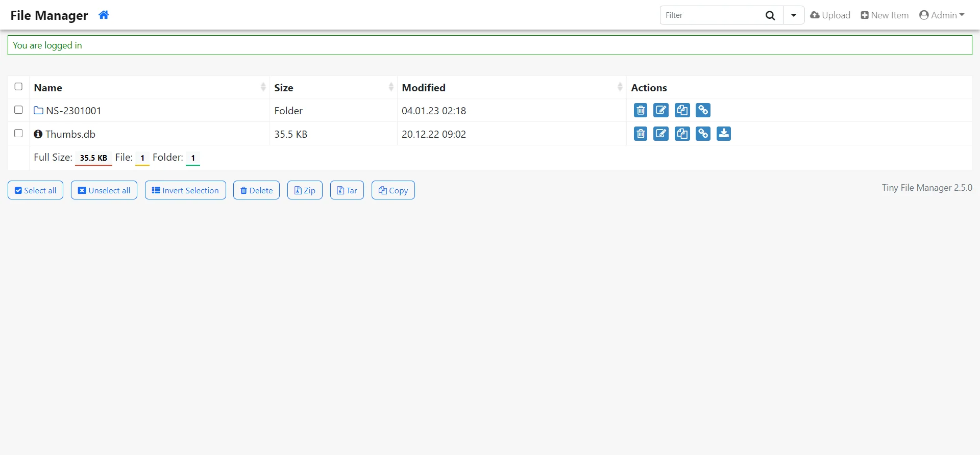Open the New Item dialog

[x=885, y=15]
